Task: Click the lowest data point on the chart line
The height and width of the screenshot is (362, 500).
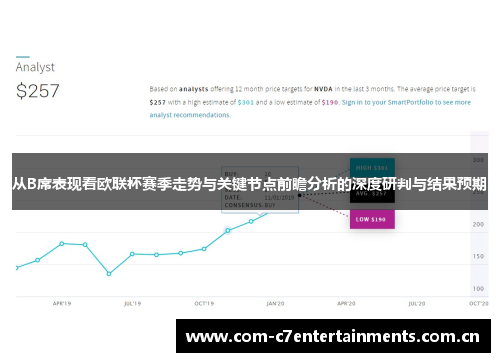Action: point(109,274)
